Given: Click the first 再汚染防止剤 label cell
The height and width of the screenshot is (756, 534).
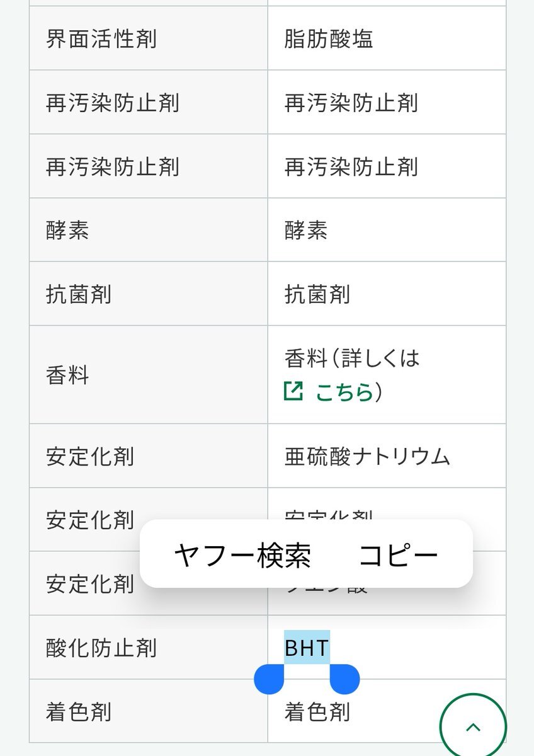Looking at the screenshot, I should click(x=149, y=102).
